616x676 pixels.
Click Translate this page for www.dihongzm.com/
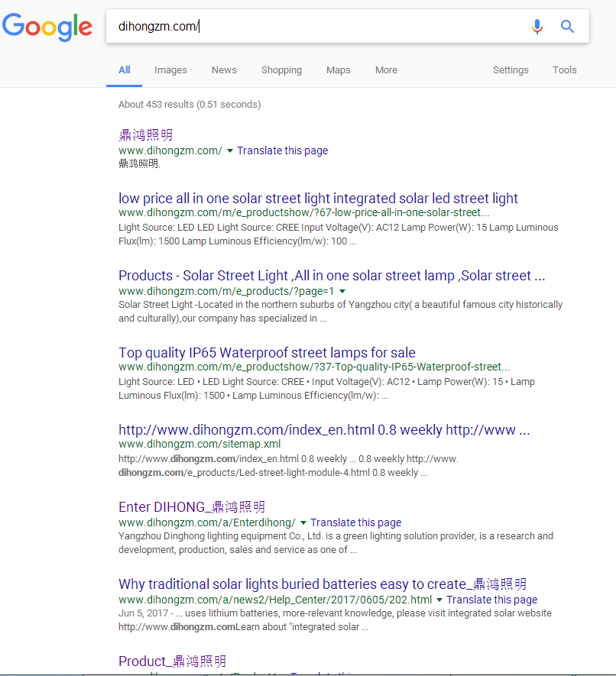283,150
